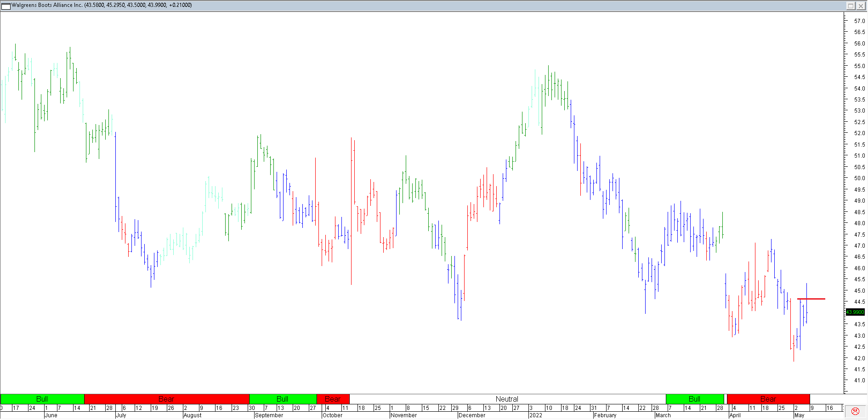This screenshot has width=868, height=420.
Task: Click the 43.9900 last price label
Action: (x=855, y=312)
